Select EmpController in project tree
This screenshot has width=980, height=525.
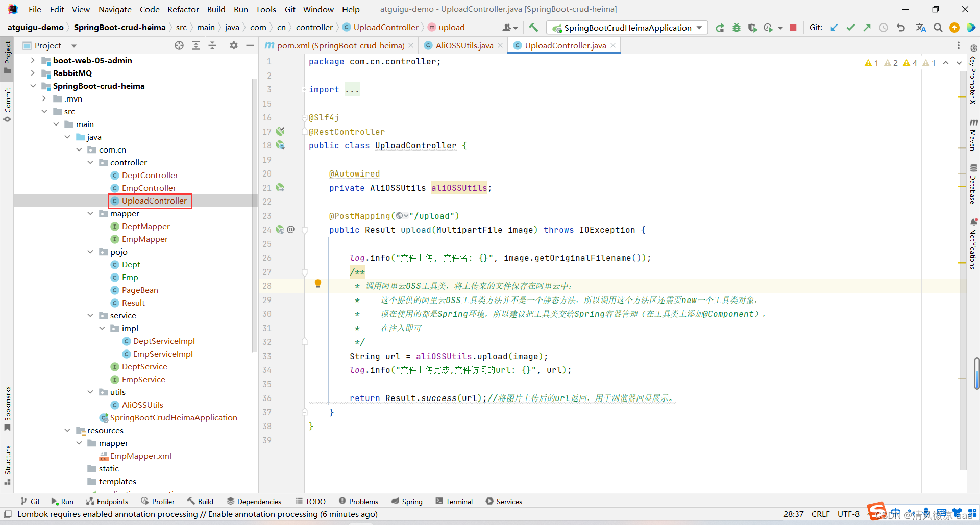pyautogui.click(x=149, y=188)
